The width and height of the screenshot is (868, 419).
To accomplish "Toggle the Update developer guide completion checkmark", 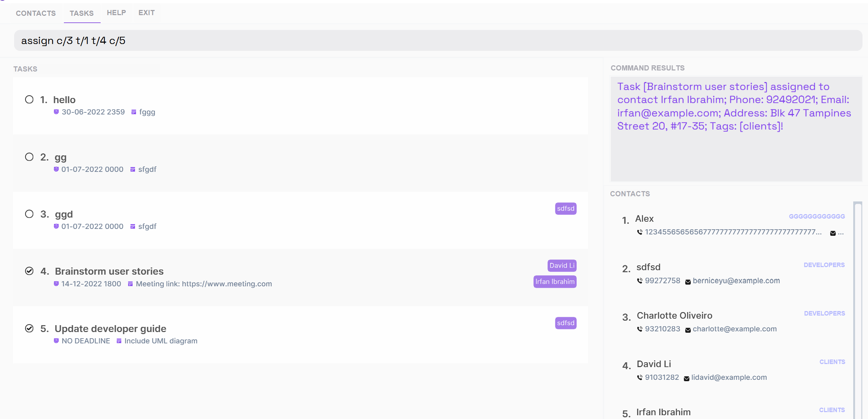I will point(29,329).
